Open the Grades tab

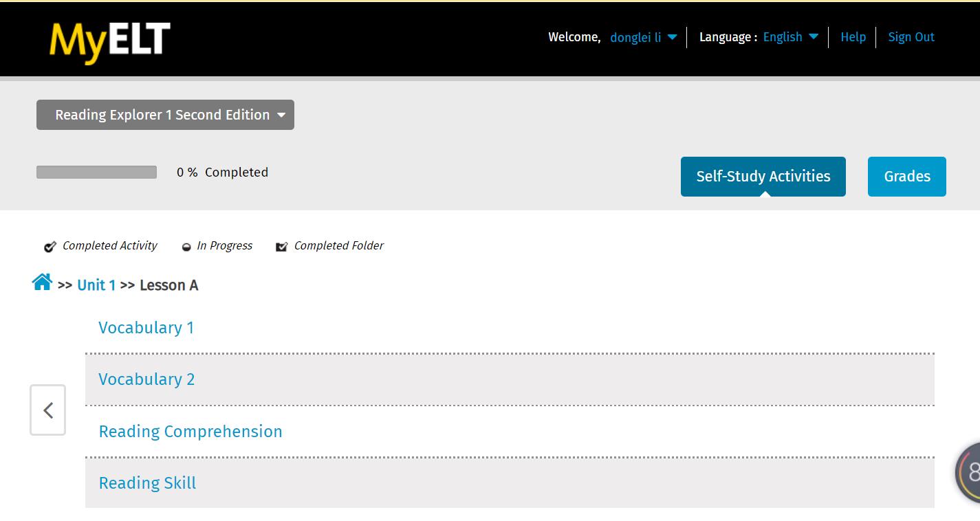[907, 177]
